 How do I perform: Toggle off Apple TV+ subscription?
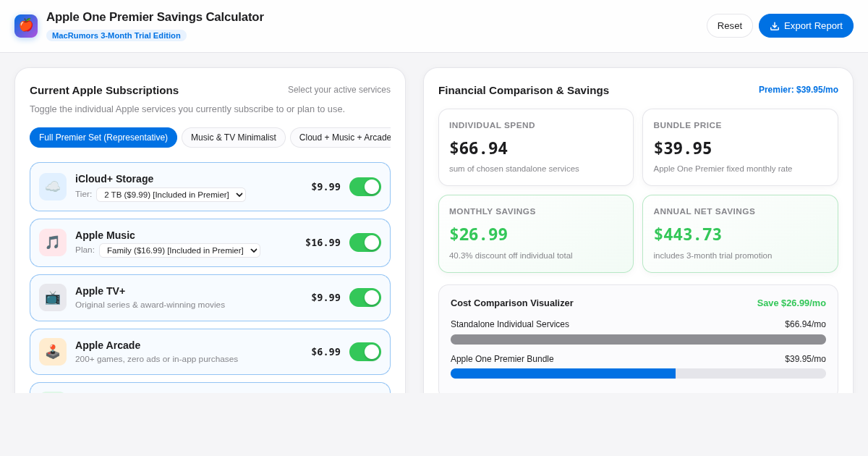(x=365, y=297)
